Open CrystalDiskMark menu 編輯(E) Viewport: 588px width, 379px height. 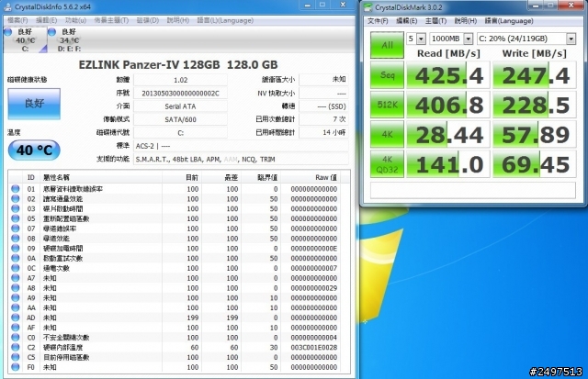(407, 21)
